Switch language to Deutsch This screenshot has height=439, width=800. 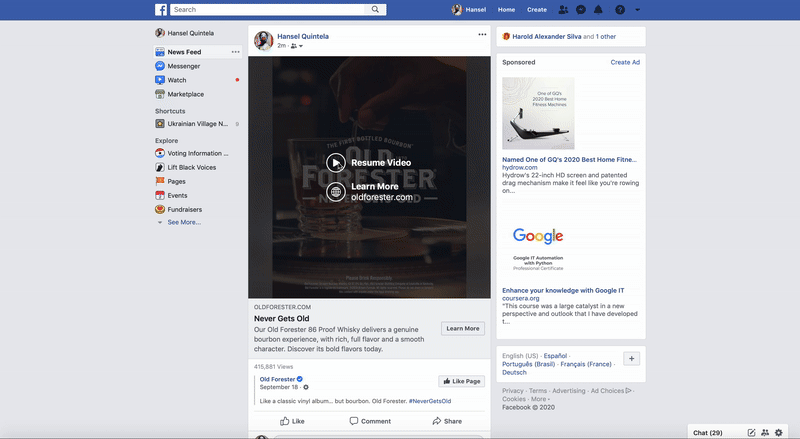pos(514,372)
